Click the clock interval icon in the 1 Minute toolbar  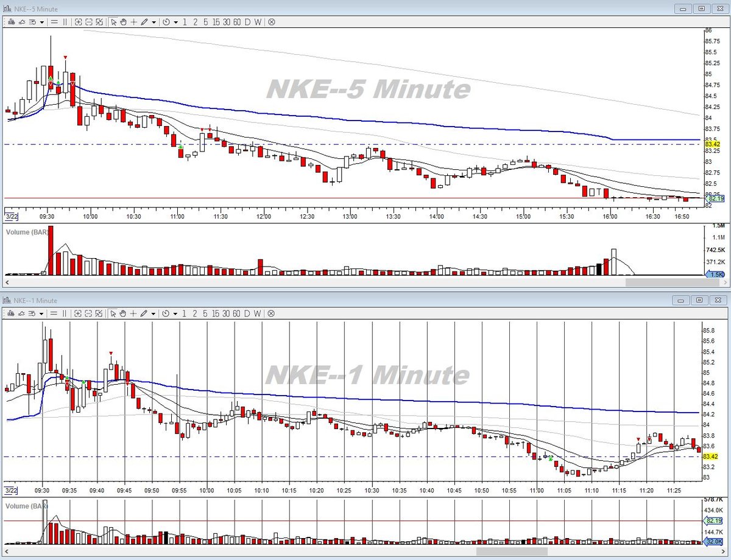[x=166, y=313]
